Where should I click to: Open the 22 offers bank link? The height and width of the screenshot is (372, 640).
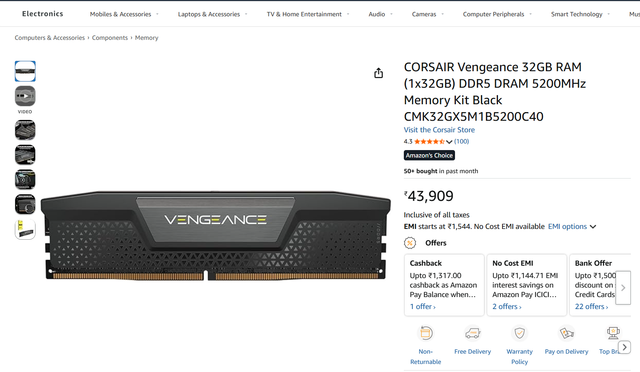(x=591, y=306)
